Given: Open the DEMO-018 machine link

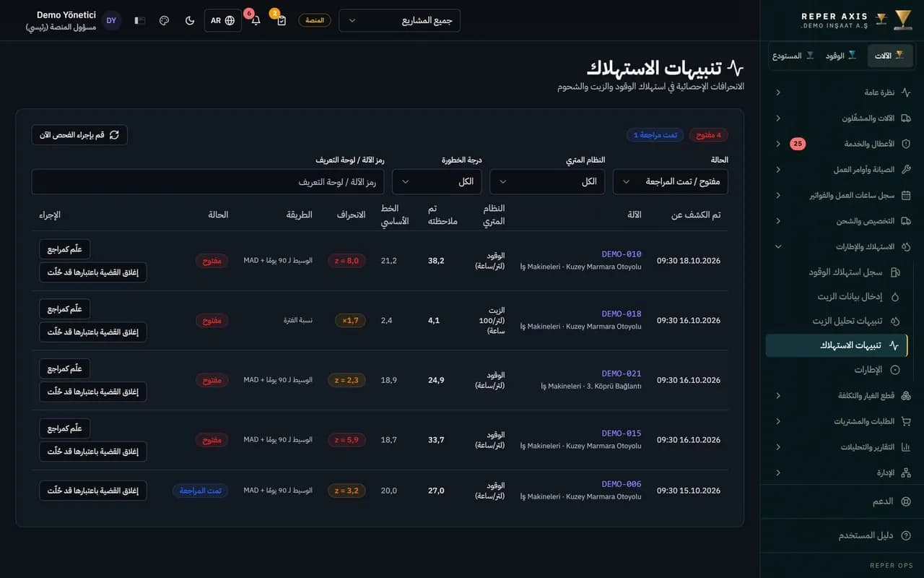Looking at the screenshot, I should click(622, 314).
